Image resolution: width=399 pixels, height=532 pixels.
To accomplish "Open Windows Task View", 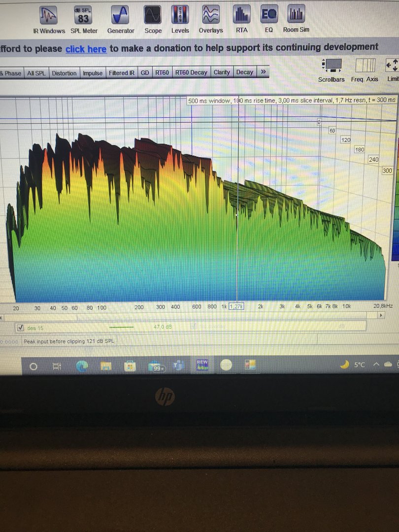I will (x=57, y=366).
